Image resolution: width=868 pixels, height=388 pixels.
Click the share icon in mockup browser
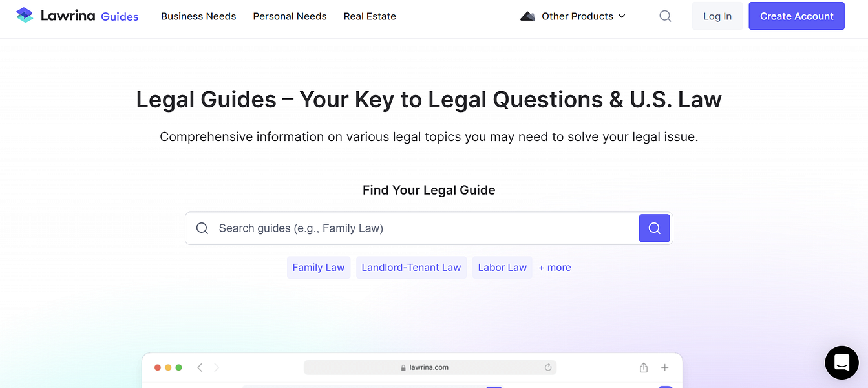[644, 367]
